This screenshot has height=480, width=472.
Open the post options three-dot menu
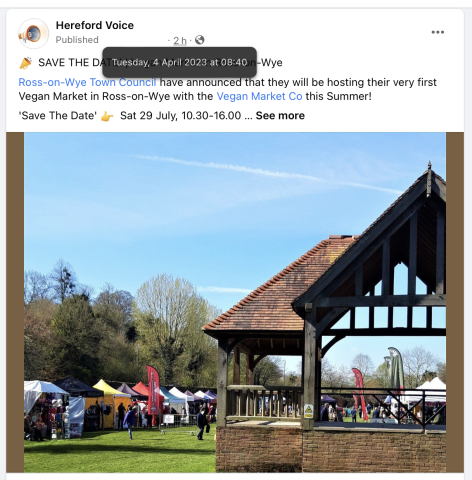tap(437, 32)
